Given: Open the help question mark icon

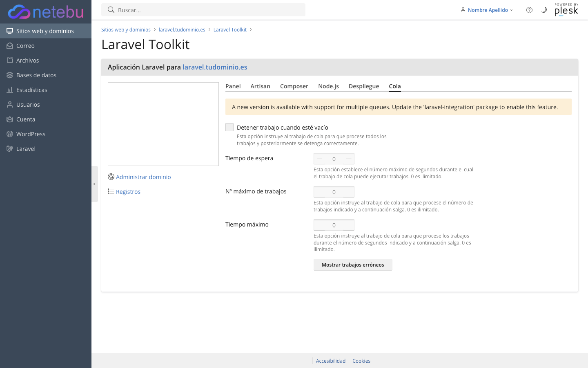Looking at the screenshot, I should 529,10.
